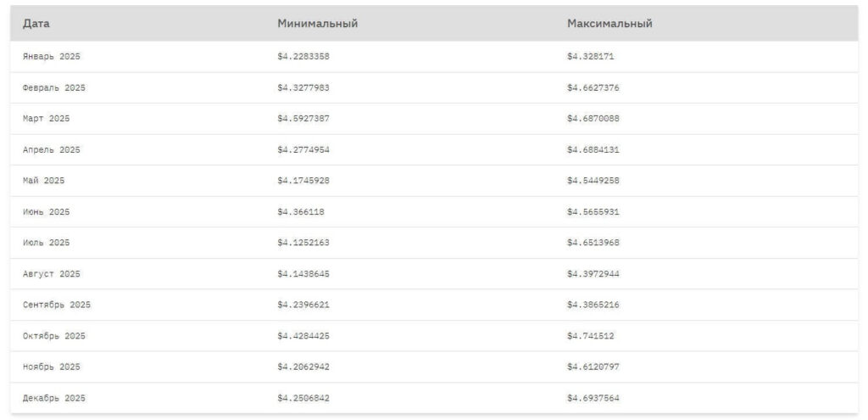Select the Август 2025 date cell
The image size is (868, 420).
tap(51, 274)
